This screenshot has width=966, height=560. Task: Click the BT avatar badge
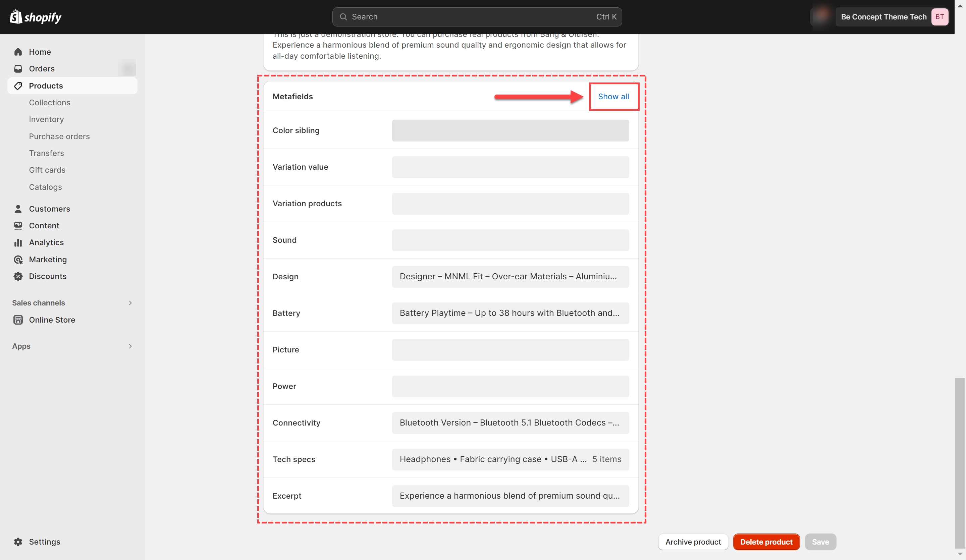point(940,17)
